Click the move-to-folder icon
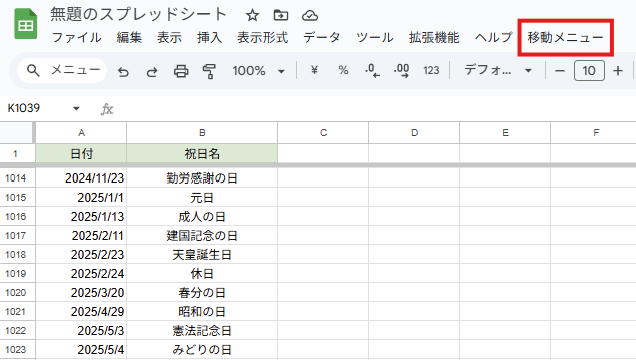Image resolution: width=636 pixels, height=360 pixels. (x=281, y=15)
